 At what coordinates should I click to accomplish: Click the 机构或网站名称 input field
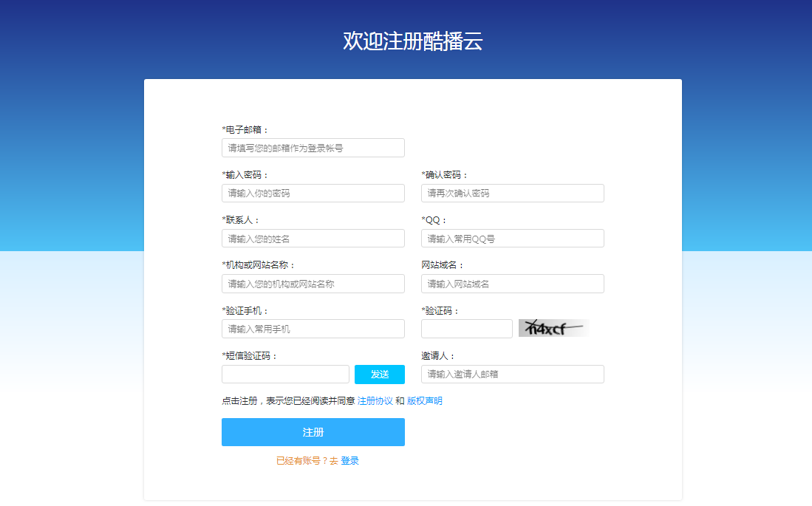(x=313, y=284)
